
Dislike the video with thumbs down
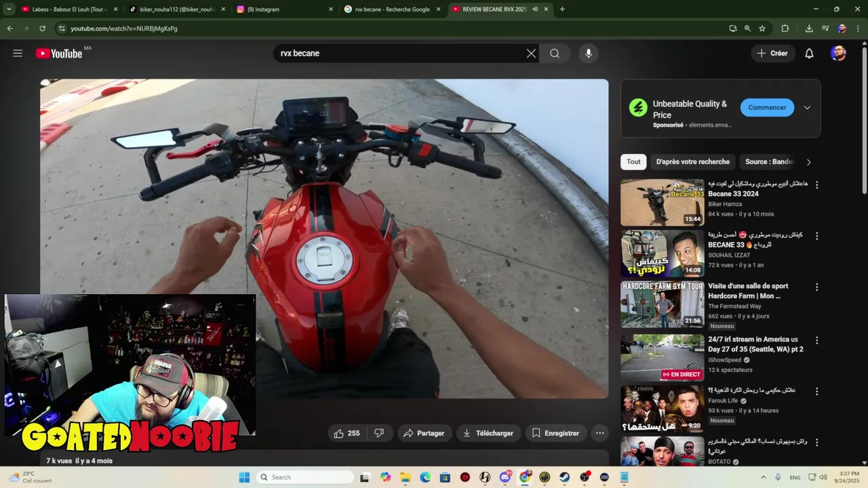[379, 433]
